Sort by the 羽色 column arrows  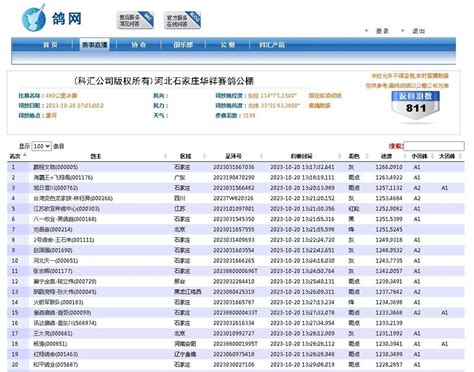[x=366, y=156]
